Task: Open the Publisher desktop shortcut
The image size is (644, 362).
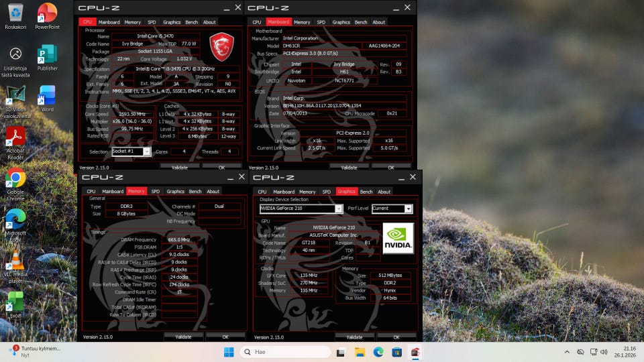Action: click(47, 58)
